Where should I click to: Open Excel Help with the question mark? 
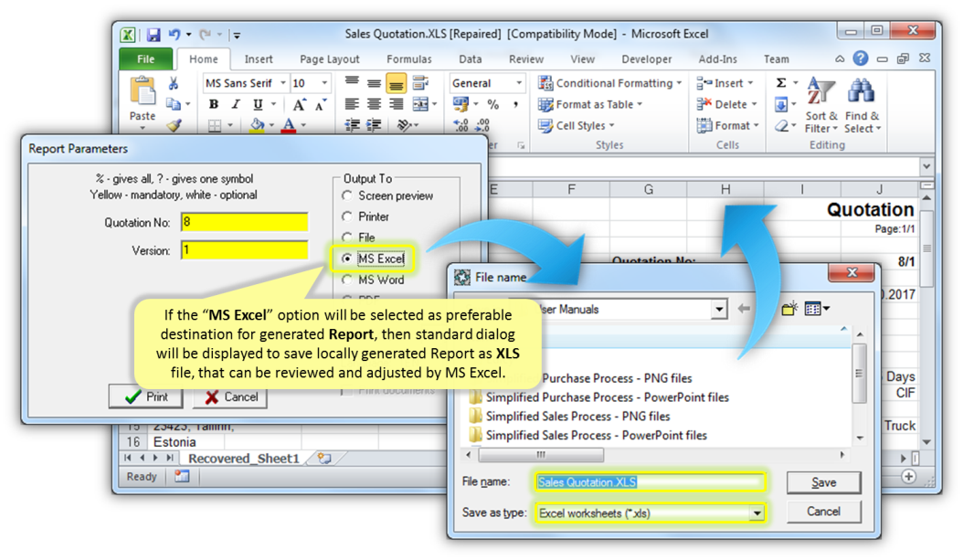coord(861,58)
